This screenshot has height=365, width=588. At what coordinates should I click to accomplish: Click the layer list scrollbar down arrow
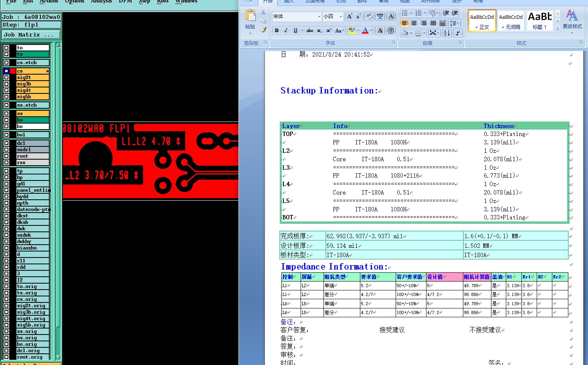click(x=58, y=357)
